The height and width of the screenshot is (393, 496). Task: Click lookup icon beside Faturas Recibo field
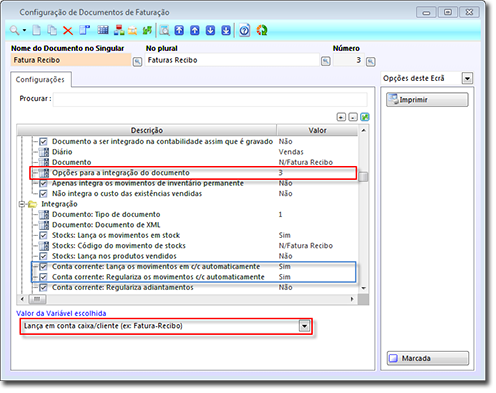[x=326, y=61]
